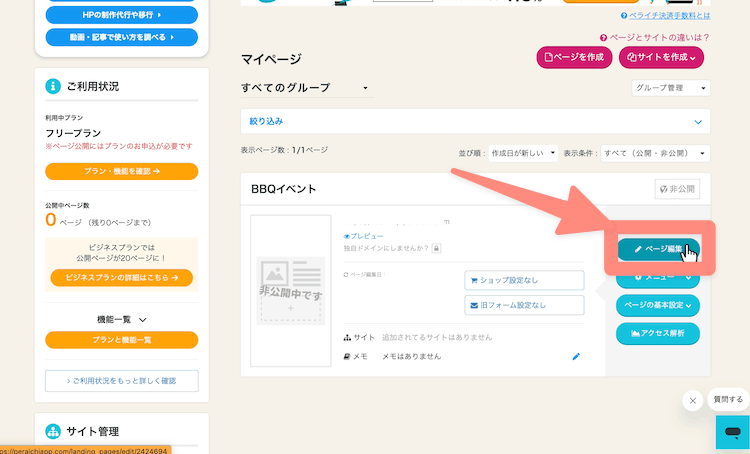Click ご利用状況をもっと詳しく確認 button
The image size is (750, 454).
click(121, 381)
